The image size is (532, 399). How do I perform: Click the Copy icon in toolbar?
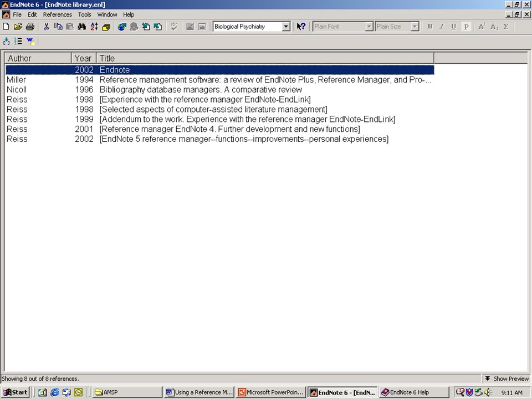click(x=58, y=27)
